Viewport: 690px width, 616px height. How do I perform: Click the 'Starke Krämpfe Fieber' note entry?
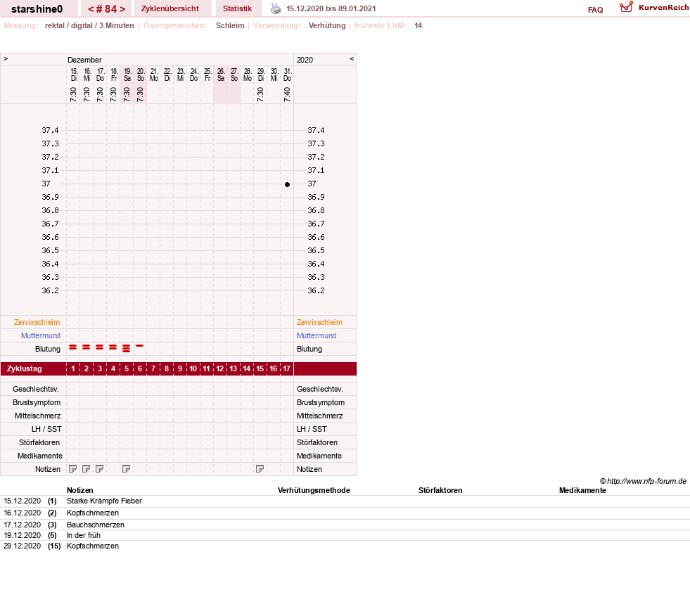point(104,501)
